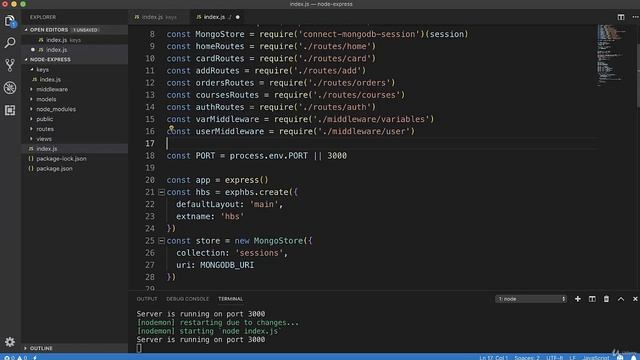
Task: Click the lightbulb code action icon
Action: [171, 128]
